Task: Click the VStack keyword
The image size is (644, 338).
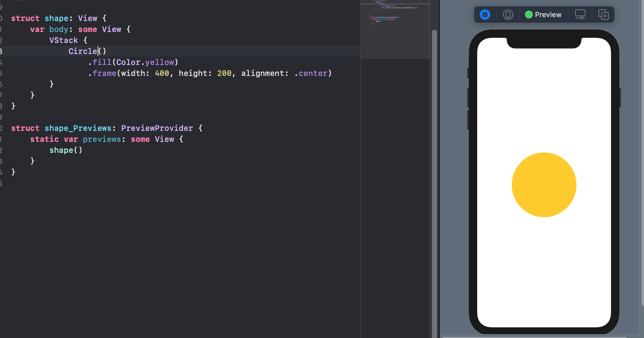Action: [x=63, y=40]
